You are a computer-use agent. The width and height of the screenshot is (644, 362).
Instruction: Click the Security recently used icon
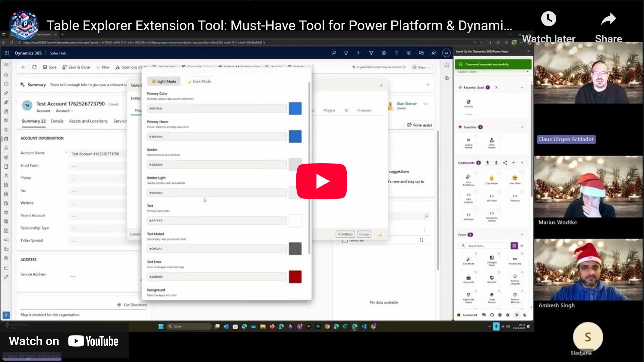pos(468,103)
